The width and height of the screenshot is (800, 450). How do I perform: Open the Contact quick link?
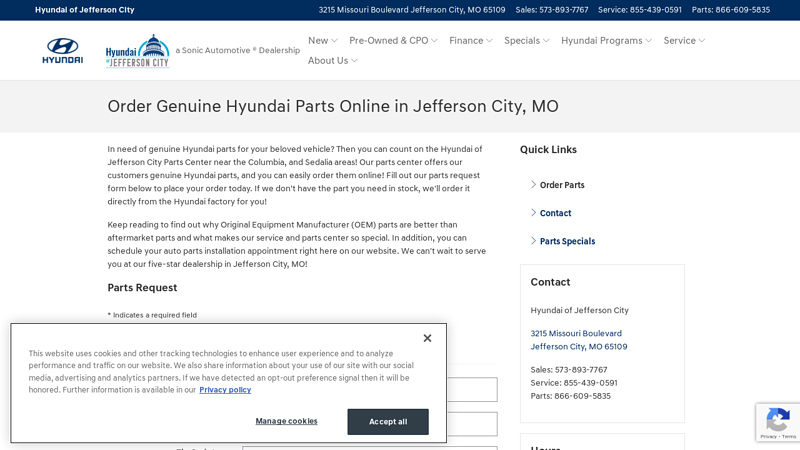pyautogui.click(x=556, y=213)
